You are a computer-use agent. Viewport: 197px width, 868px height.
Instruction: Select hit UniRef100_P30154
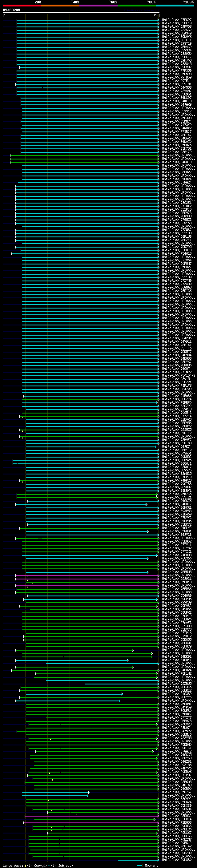pos(177,379)
